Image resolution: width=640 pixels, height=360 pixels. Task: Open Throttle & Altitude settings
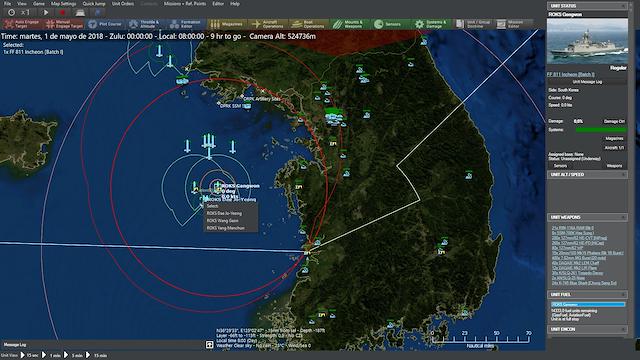145,24
